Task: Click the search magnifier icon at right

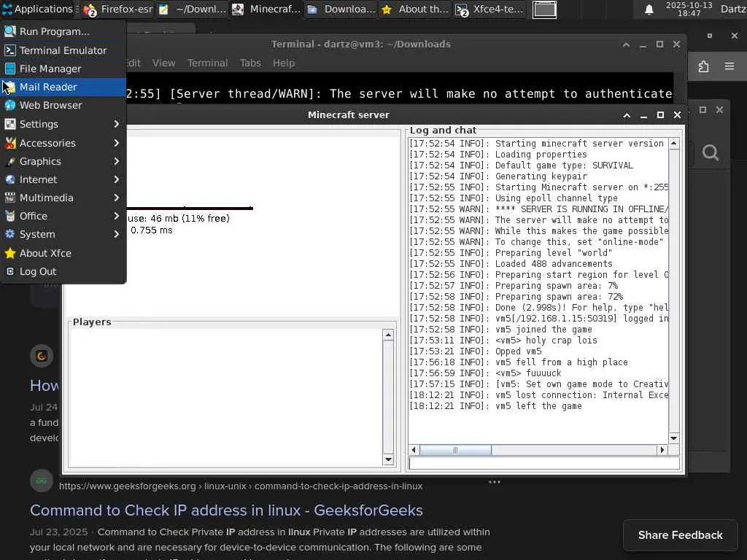Action: pos(711,152)
